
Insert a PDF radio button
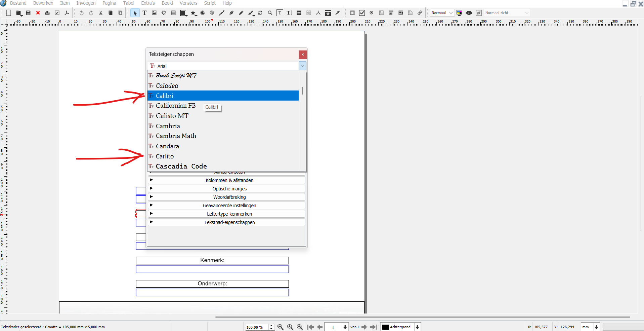(372, 13)
